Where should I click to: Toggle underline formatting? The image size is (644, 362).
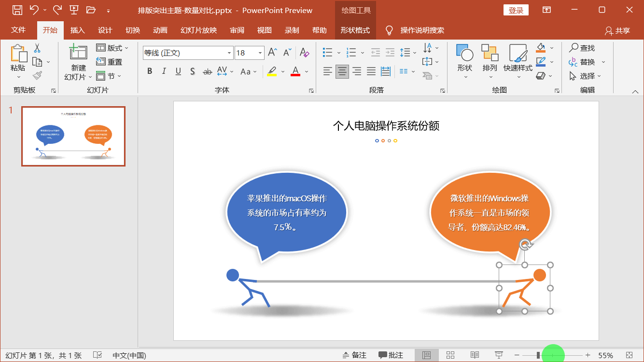click(178, 70)
